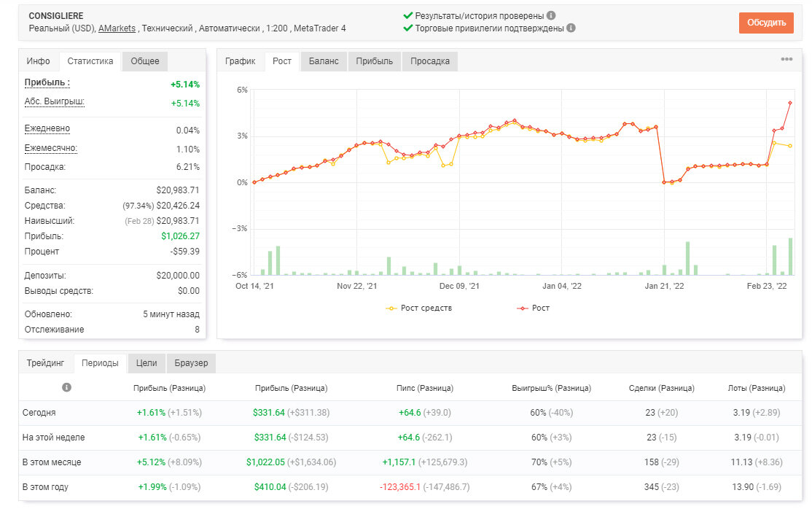The height and width of the screenshot is (509, 812).
Task: Click the Выводы средств value $0.00
Action: (189, 291)
